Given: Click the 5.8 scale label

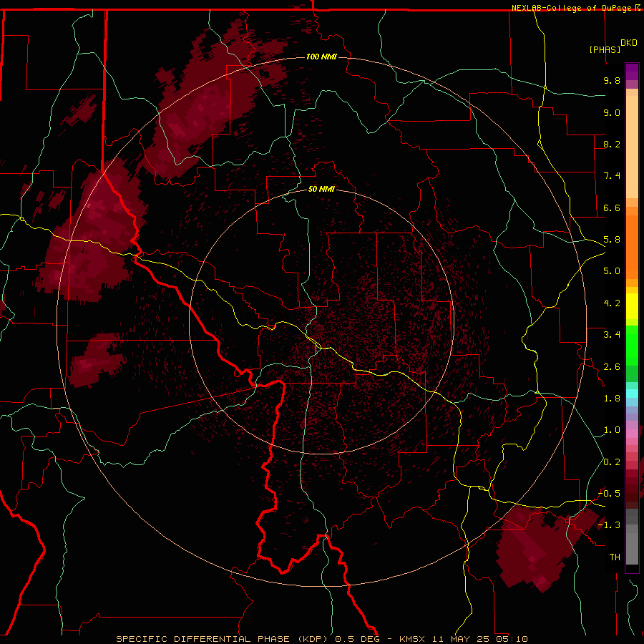Looking at the screenshot, I should pyautogui.click(x=612, y=240).
